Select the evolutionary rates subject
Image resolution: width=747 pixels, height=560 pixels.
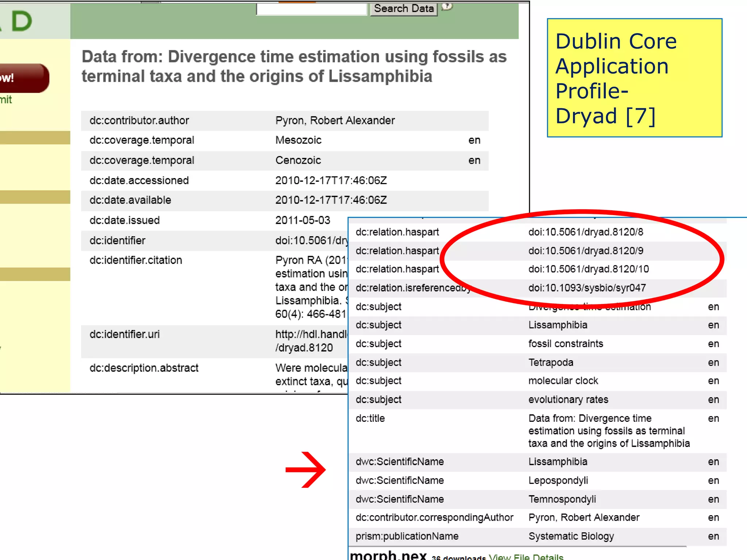[x=568, y=400]
